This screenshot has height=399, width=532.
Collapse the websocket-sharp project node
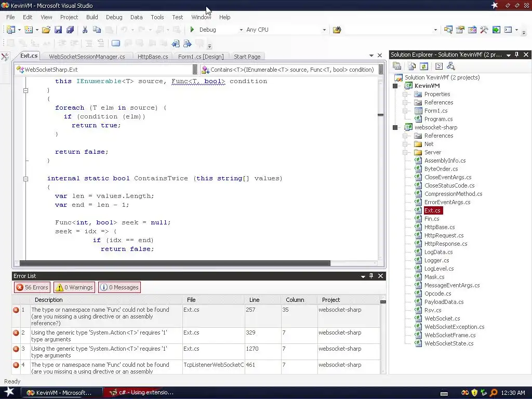[395, 128]
